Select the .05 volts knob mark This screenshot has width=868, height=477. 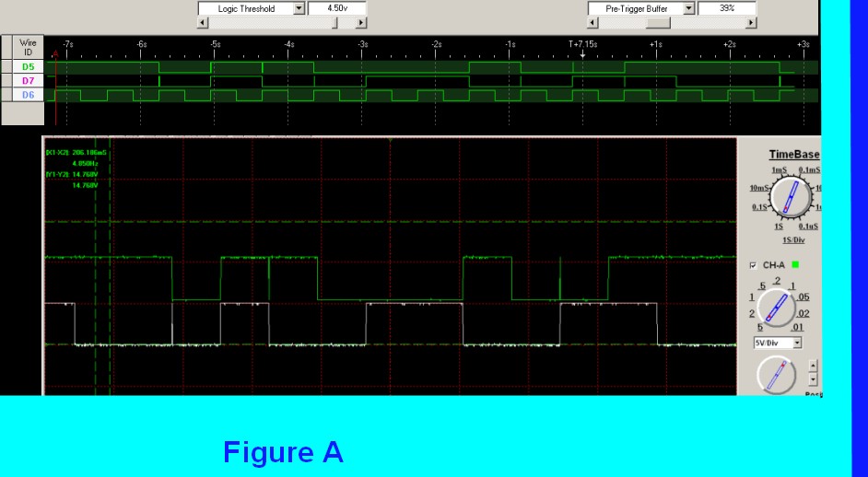[803, 297]
